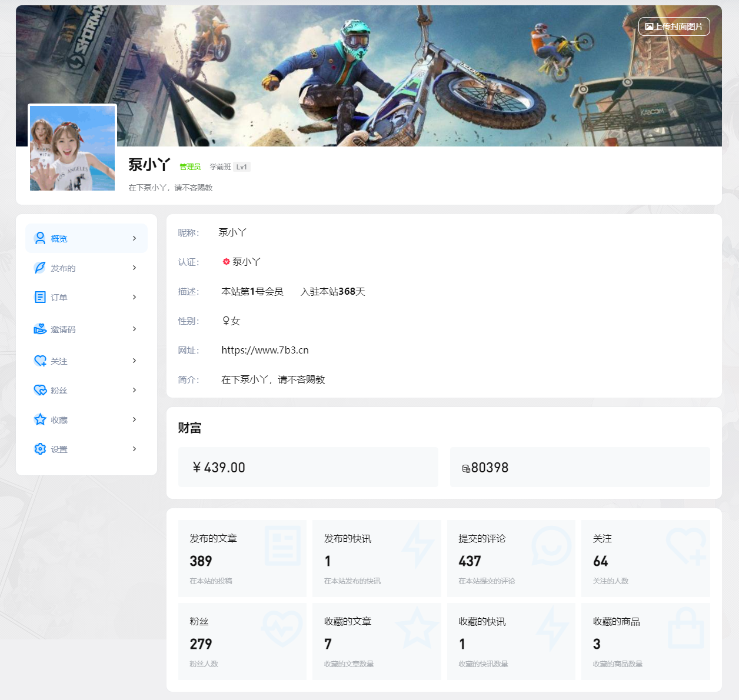Click the 发布的 feather icon
Image resolution: width=739 pixels, height=700 pixels.
click(x=40, y=268)
